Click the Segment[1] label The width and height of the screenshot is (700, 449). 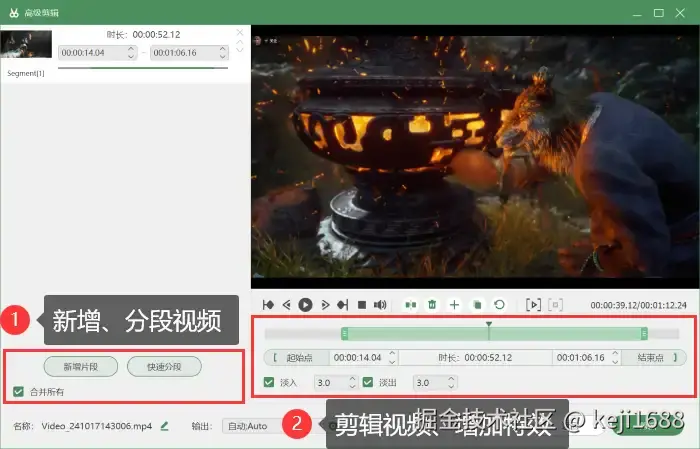(26, 73)
